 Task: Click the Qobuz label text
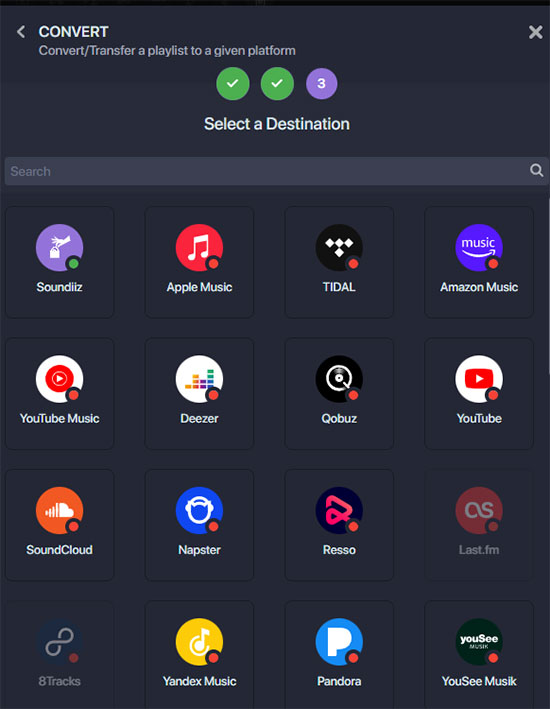(339, 419)
